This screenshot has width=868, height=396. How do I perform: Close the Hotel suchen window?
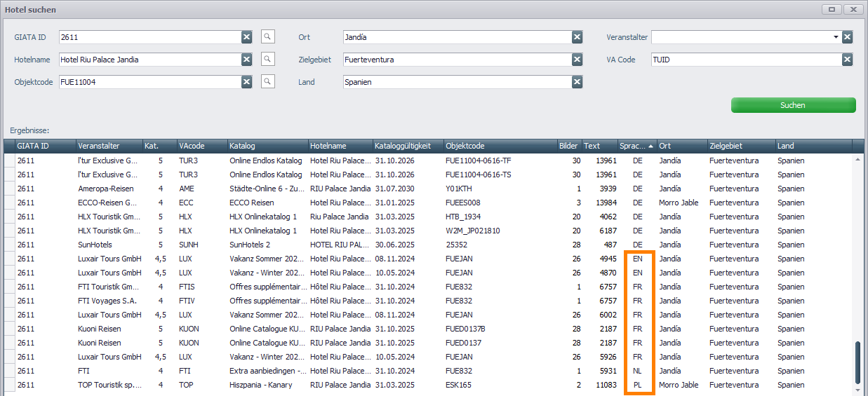point(853,9)
